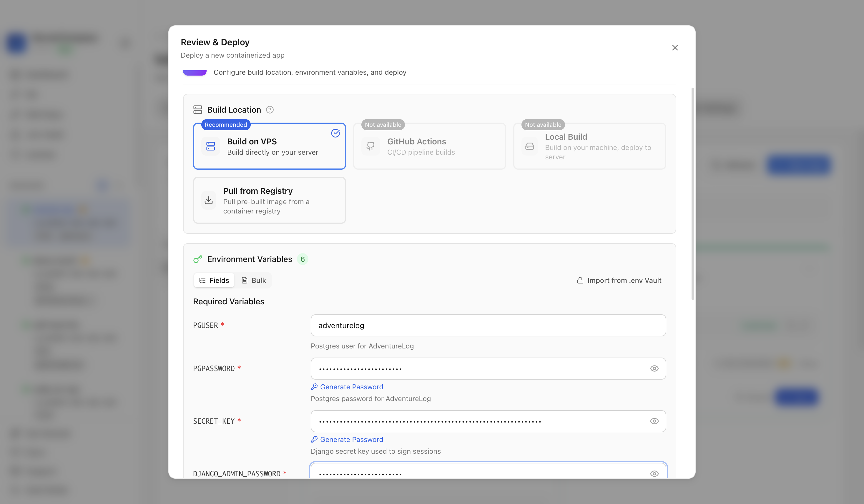Click the Build Location server icon
The width and height of the screenshot is (864, 504).
[x=198, y=110]
